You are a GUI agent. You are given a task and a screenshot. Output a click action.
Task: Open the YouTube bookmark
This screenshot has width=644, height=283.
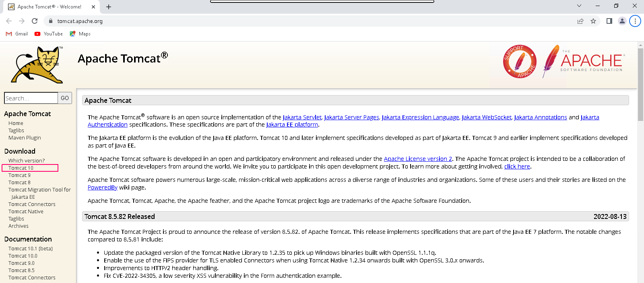(49, 34)
